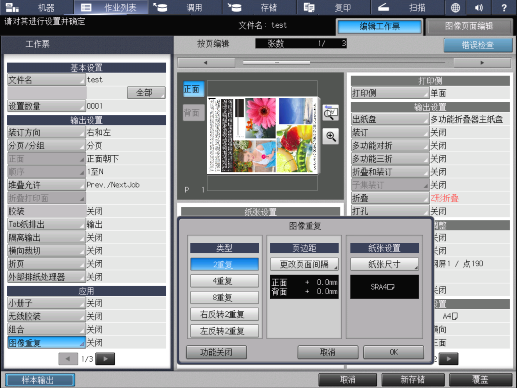Open 多功能三折 tri-fold setting
The width and height of the screenshot is (517, 388).
pos(390,159)
